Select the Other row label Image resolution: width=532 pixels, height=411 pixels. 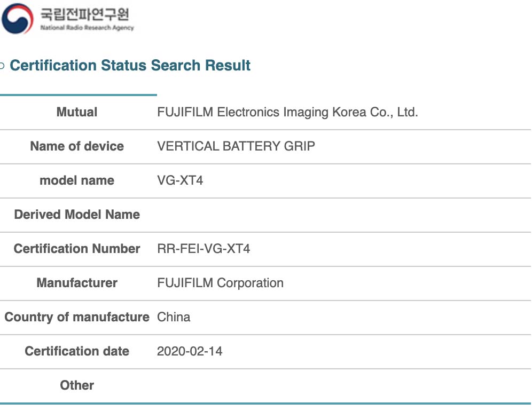[77, 385]
